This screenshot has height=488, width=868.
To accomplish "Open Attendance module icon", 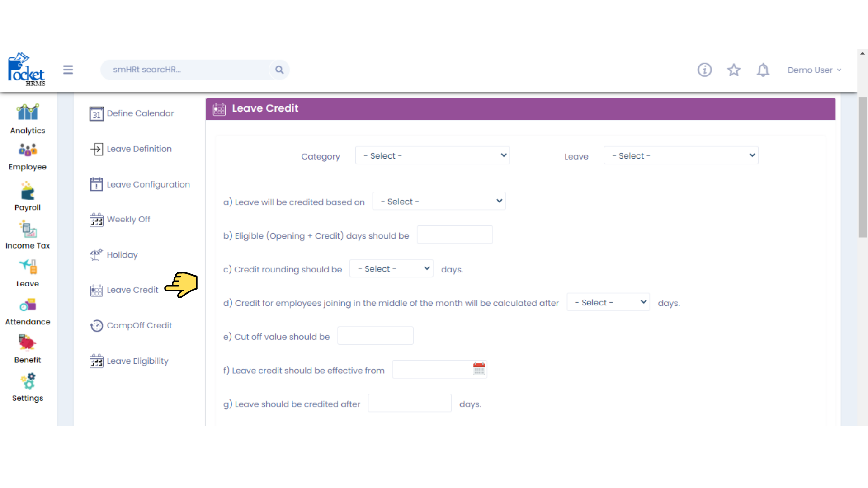I will (28, 305).
